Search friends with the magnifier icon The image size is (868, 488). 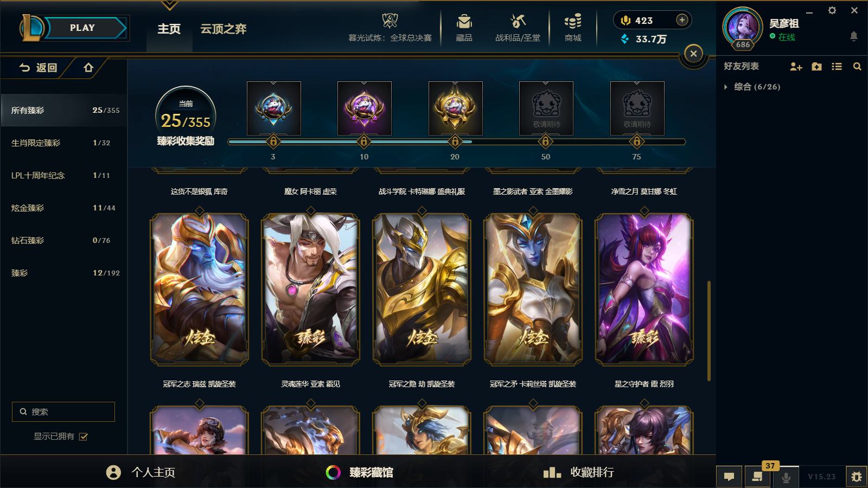[857, 66]
